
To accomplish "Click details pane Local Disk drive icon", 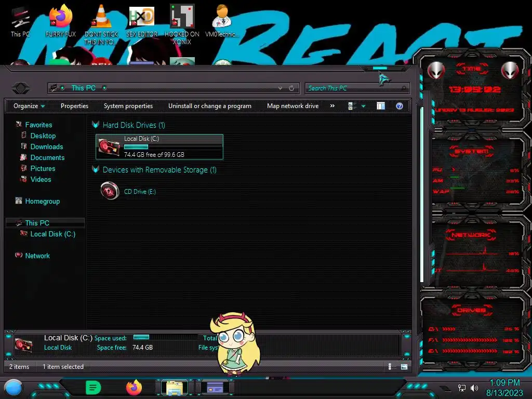I will (24, 345).
